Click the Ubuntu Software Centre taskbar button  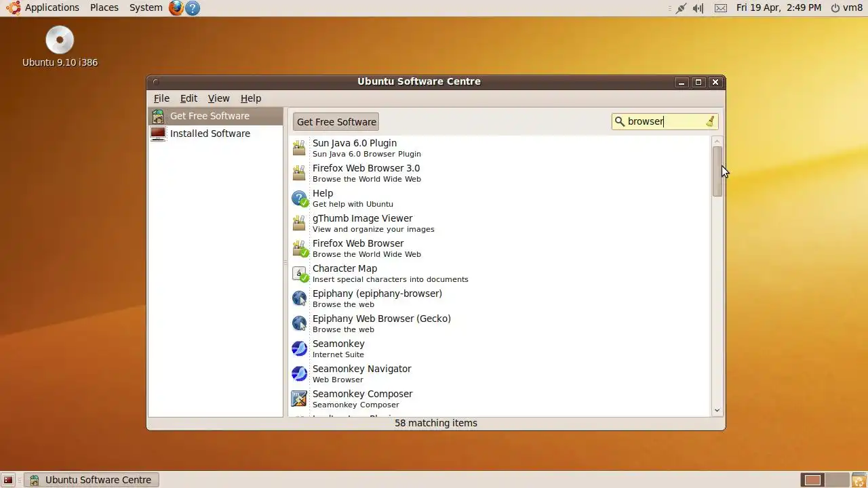pos(92,480)
